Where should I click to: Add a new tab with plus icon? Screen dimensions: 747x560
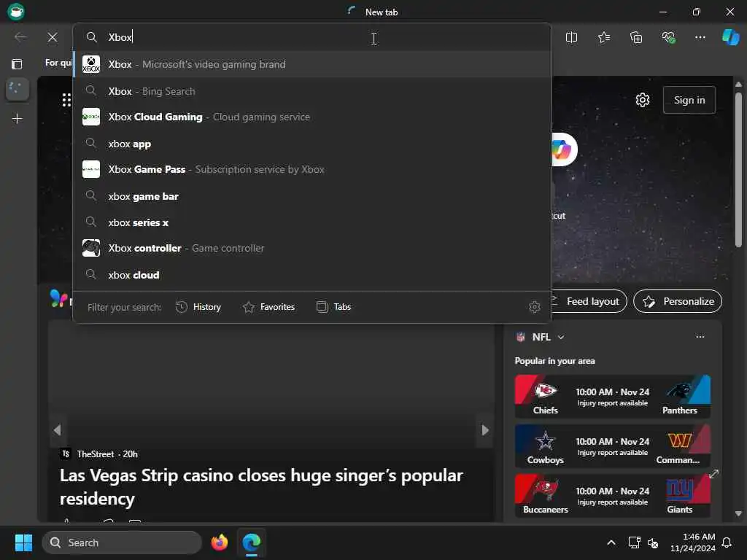click(18, 119)
